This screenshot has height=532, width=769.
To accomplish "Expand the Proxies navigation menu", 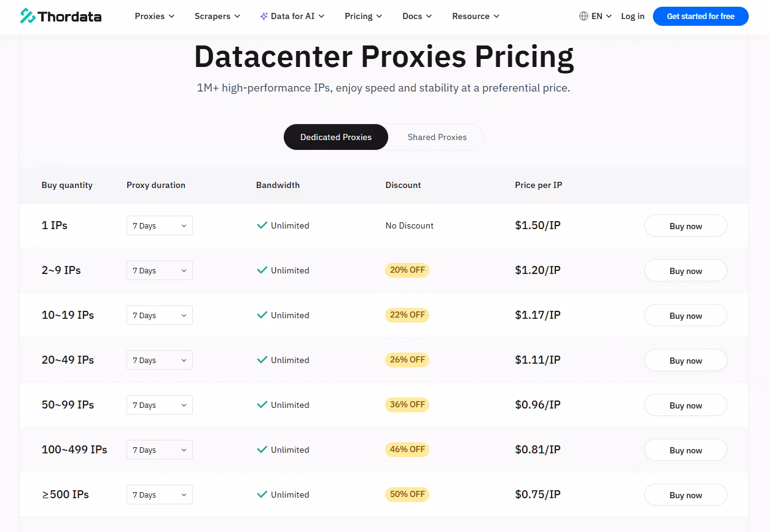I will coord(155,17).
